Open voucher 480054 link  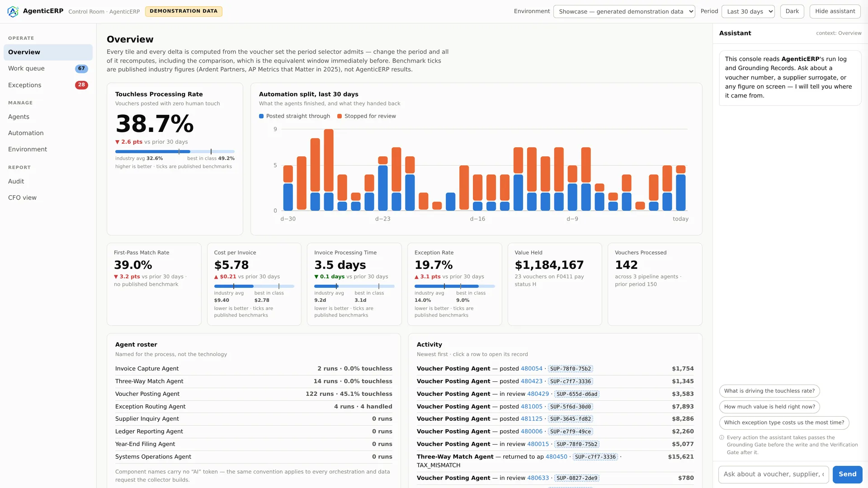click(x=531, y=369)
